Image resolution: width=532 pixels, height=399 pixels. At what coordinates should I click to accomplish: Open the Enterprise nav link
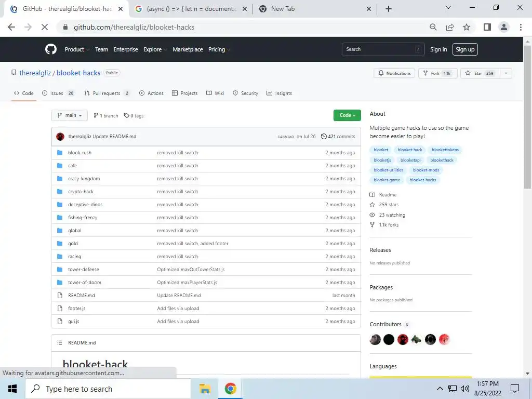[126, 49]
